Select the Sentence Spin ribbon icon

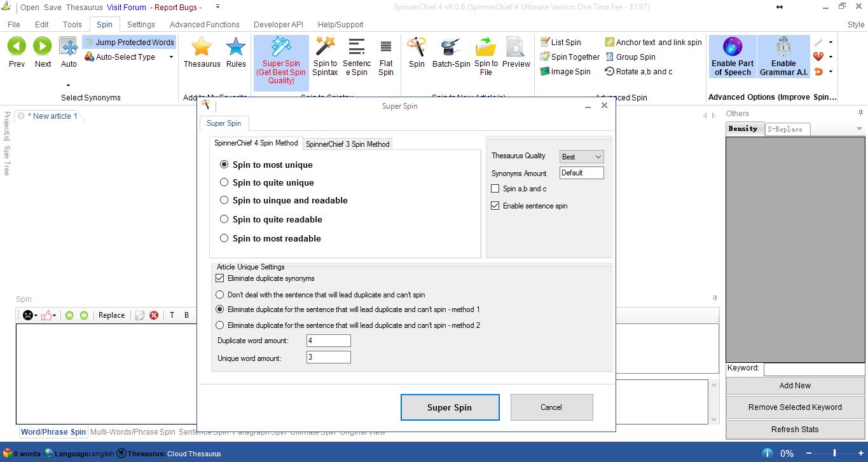357,46
